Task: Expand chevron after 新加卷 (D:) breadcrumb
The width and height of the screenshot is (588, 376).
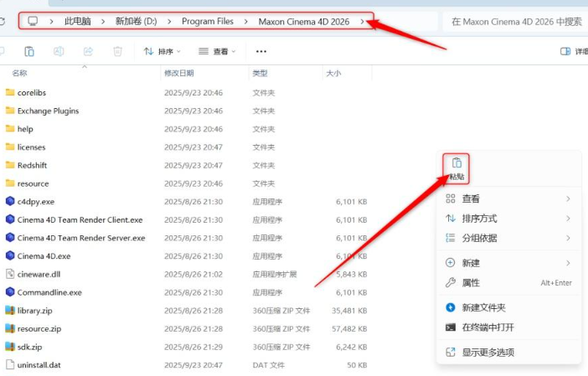Action: click(x=169, y=22)
